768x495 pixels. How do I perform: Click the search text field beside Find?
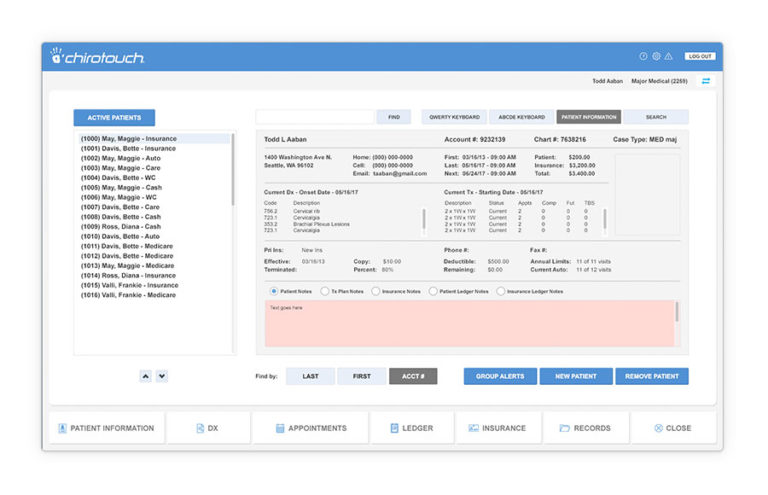click(314, 117)
